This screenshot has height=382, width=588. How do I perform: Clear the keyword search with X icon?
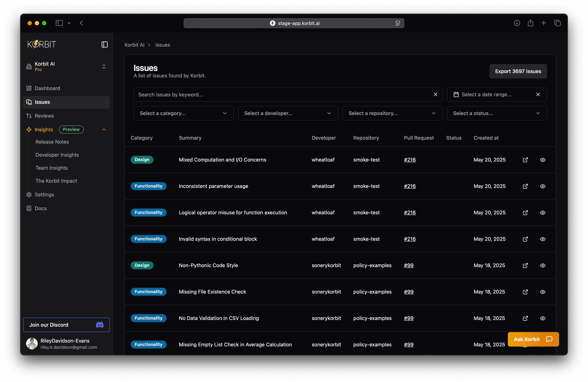pyautogui.click(x=436, y=95)
